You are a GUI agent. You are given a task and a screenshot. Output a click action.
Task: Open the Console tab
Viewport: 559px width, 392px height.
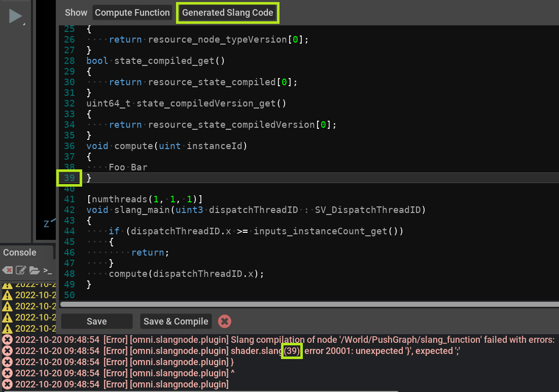coord(20,253)
